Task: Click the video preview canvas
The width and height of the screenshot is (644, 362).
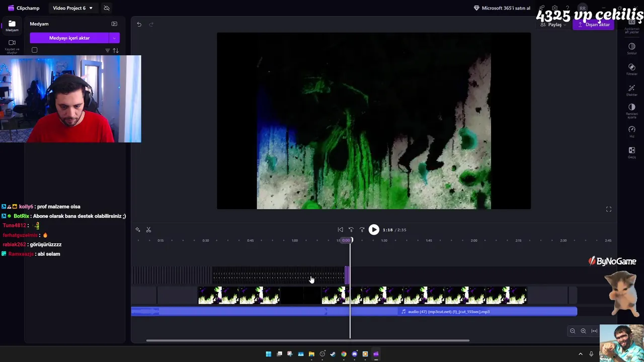Action: click(x=374, y=121)
